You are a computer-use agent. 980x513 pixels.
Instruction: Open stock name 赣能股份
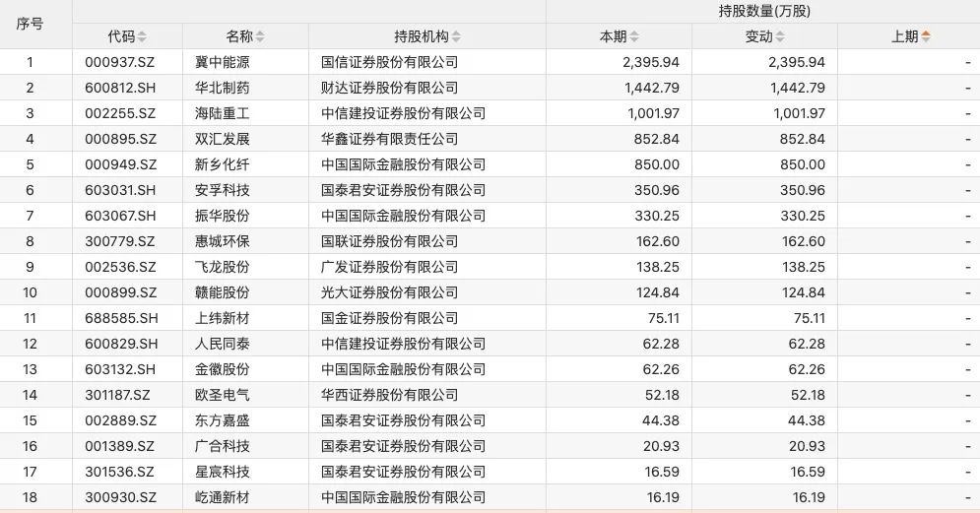[x=222, y=293]
